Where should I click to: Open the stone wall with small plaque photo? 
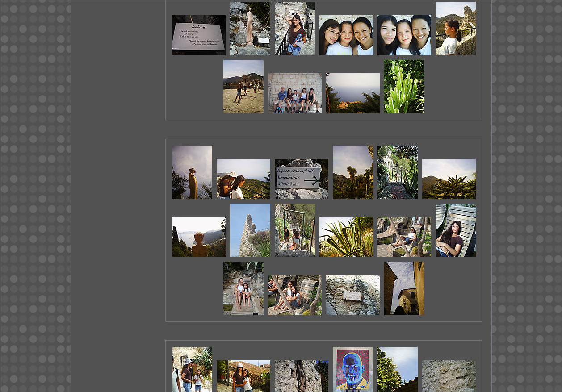pos(352,295)
